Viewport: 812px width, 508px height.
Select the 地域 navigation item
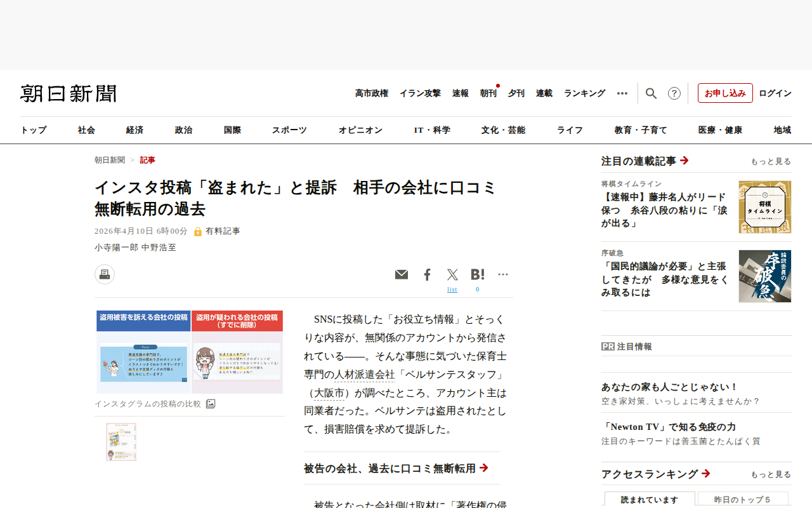(x=782, y=130)
